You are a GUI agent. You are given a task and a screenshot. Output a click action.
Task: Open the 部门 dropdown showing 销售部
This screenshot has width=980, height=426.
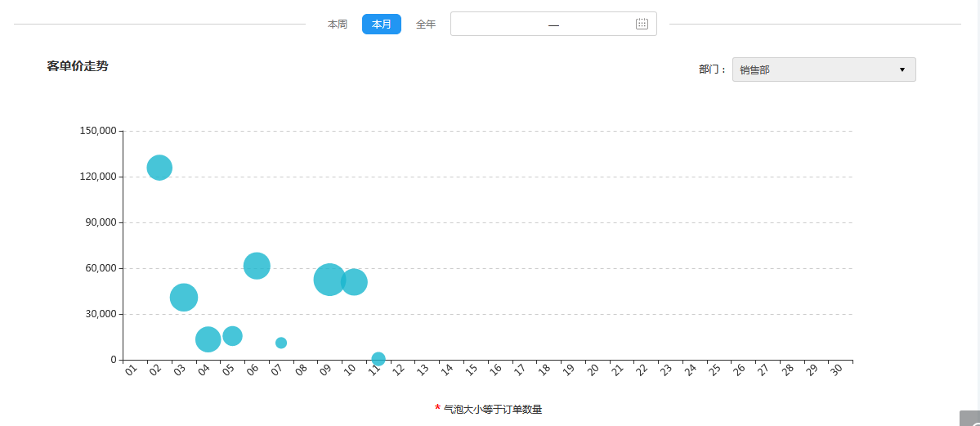(824, 70)
